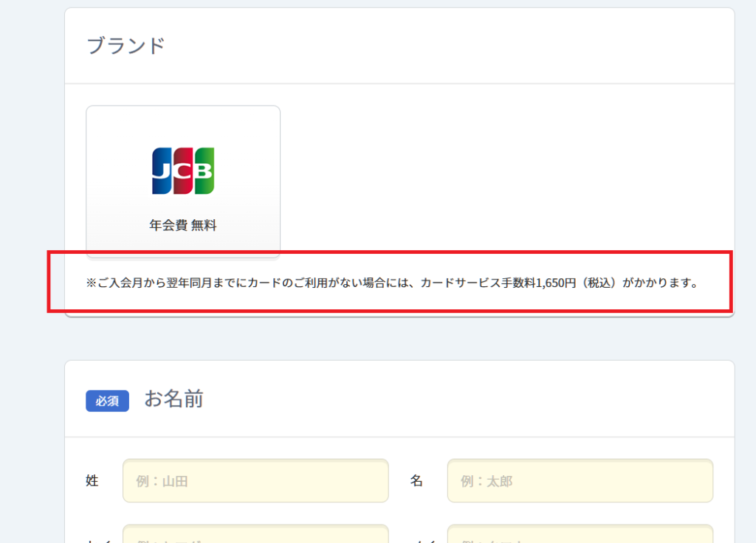The width and height of the screenshot is (756, 543).
Task: Click the 名 field label
Action: click(417, 480)
